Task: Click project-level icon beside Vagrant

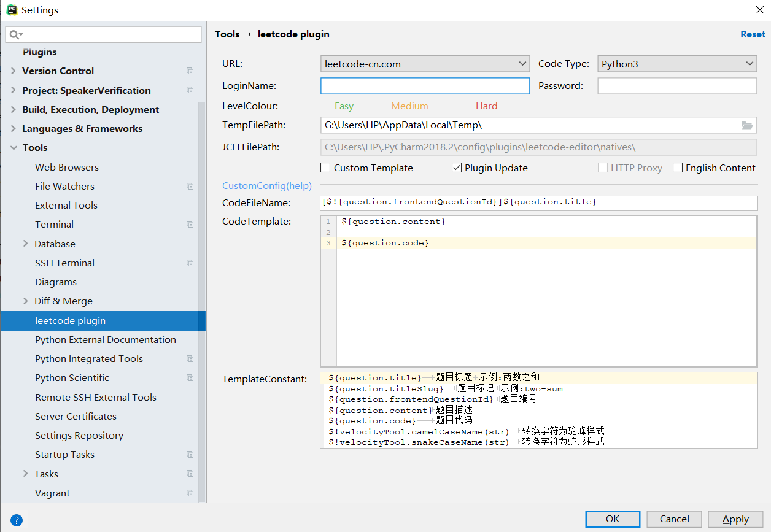Action: tap(190, 493)
